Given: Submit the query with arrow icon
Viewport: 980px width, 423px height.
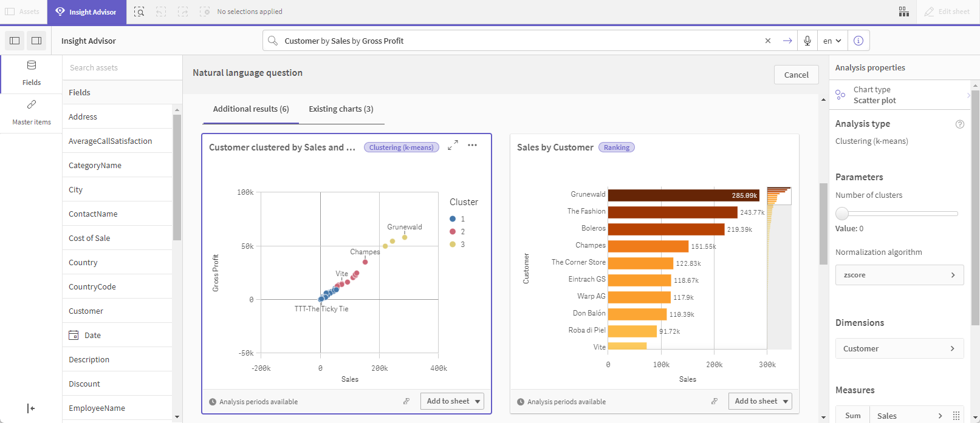Looking at the screenshot, I should click(x=787, y=41).
